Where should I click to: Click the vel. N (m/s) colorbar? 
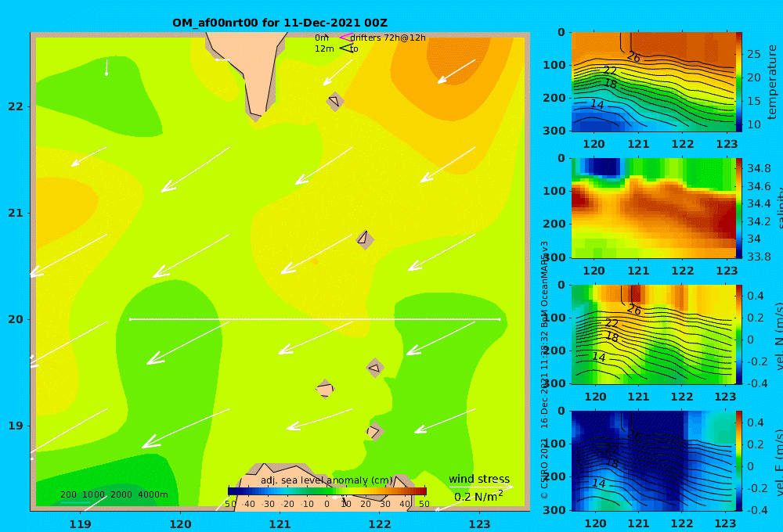tap(739, 334)
